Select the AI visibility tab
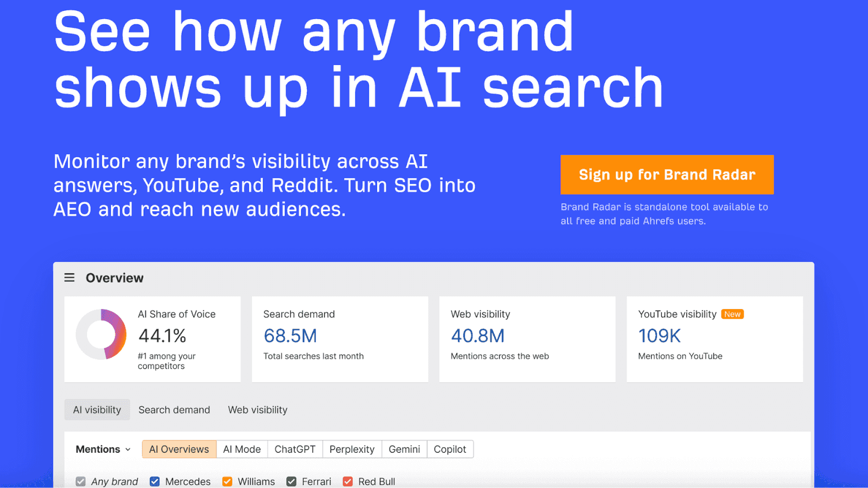The height and width of the screenshot is (488, 868). pyautogui.click(x=97, y=410)
